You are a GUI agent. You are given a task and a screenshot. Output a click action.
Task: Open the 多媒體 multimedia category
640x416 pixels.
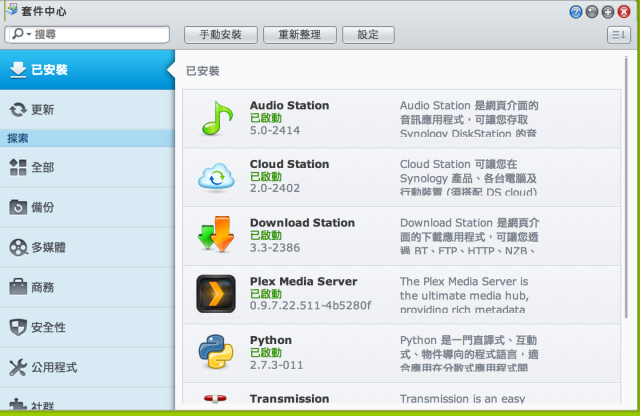tap(87, 247)
